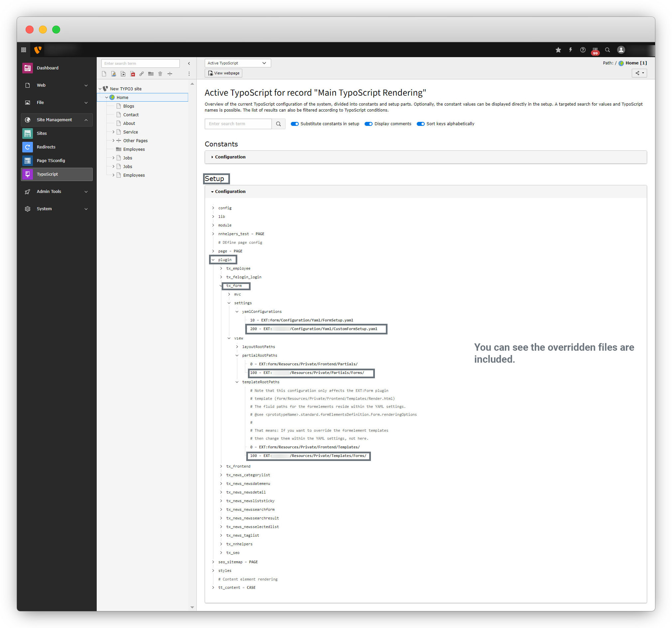This screenshot has height=628, width=672.
Task: Open the help question mark icon
Action: (x=583, y=50)
